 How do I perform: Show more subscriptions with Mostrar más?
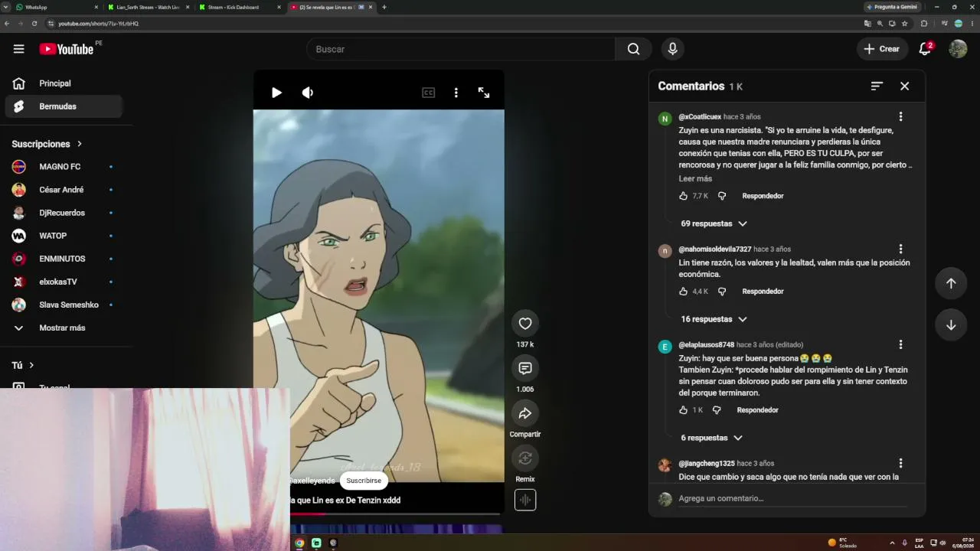(61, 328)
